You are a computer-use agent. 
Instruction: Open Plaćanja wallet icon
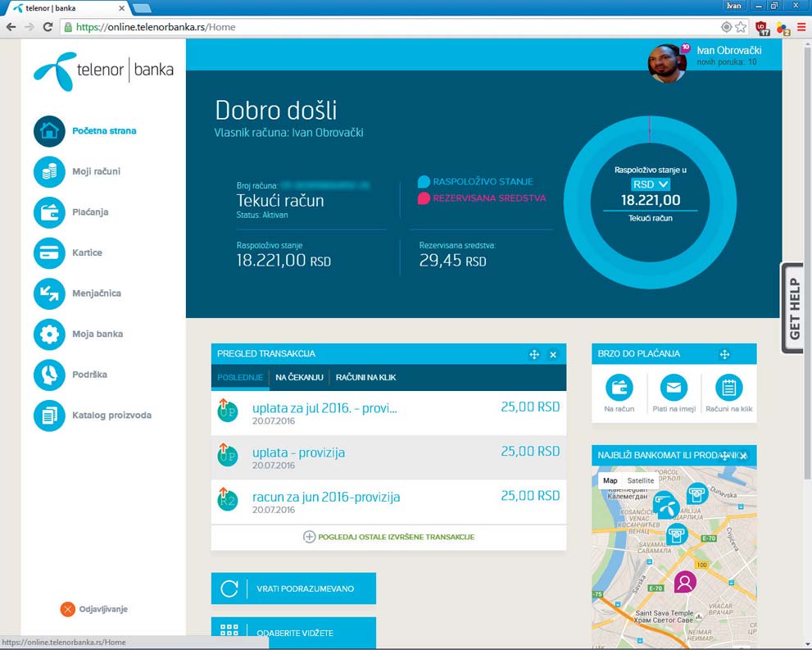[x=49, y=211]
